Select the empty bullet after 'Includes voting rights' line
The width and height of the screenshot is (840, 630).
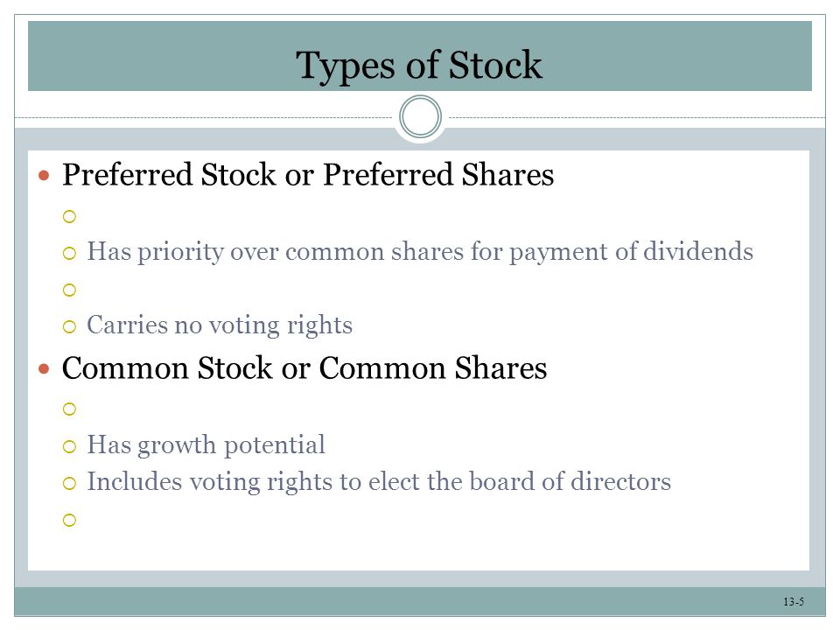[69, 520]
